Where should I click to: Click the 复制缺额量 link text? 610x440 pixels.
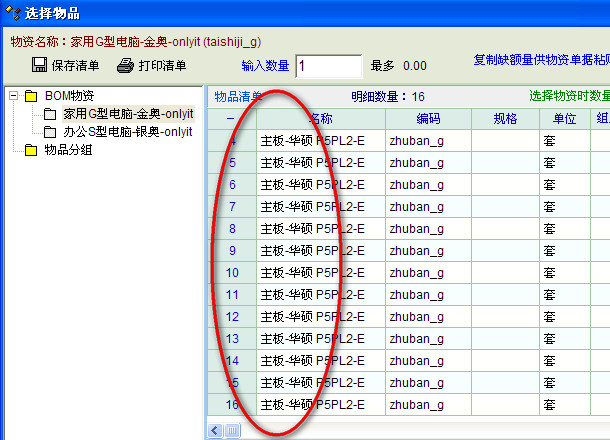(x=540, y=60)
